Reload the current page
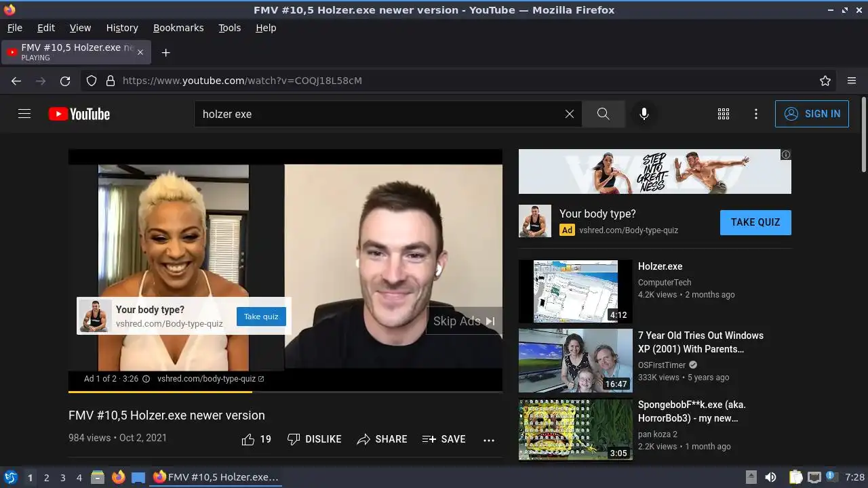The image size is (868, 488). (65, 81)
